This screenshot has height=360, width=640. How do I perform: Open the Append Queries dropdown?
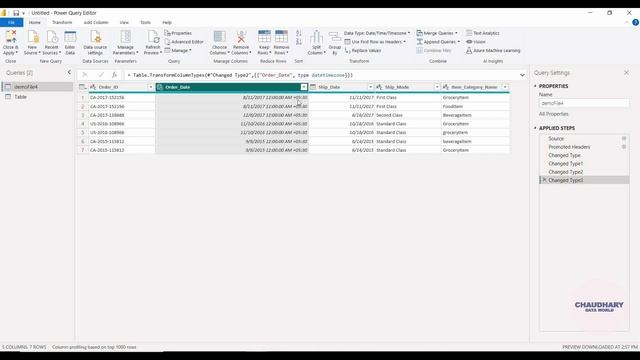pos(438,42)
